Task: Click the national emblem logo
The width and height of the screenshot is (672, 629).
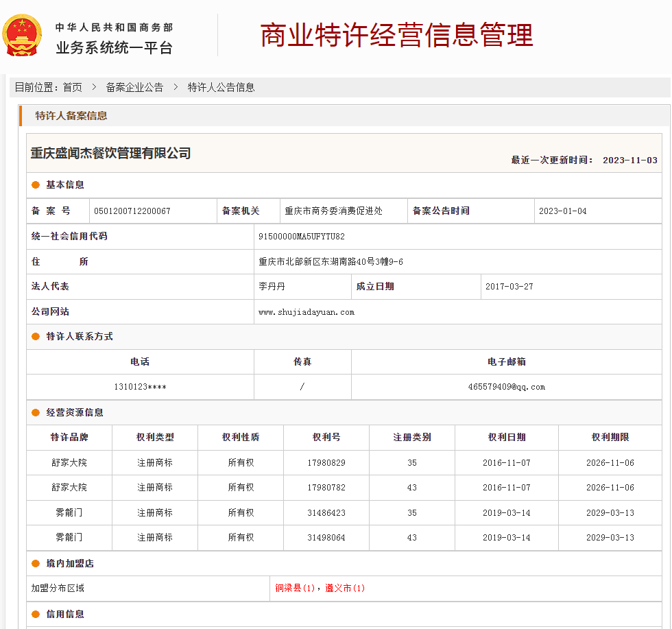Action: click(x=22, y=35)
